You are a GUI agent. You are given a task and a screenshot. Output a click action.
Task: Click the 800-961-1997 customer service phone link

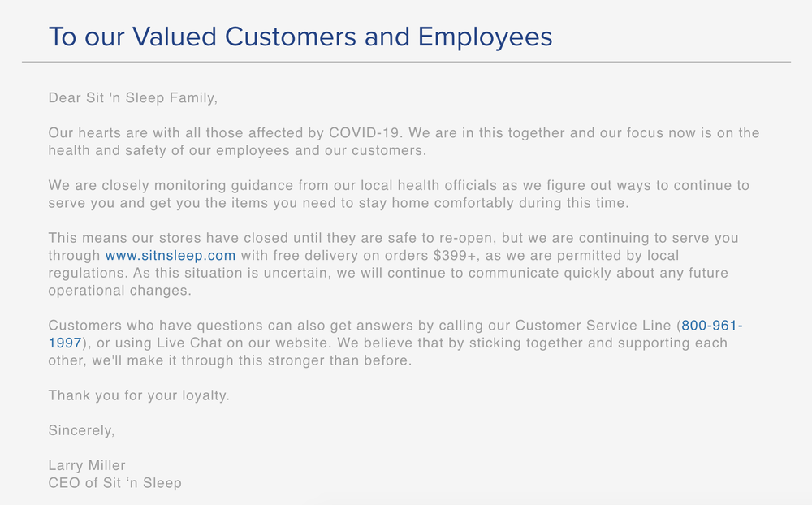(711, 326)
